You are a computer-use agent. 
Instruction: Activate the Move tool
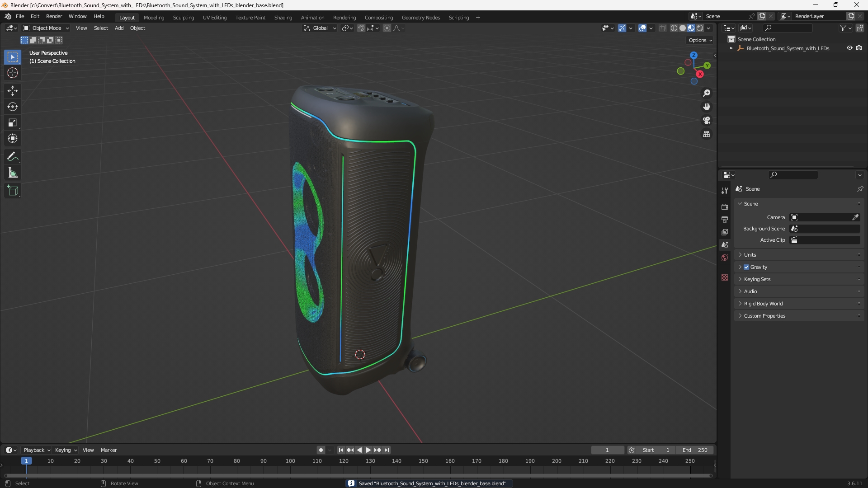click(13, 91)
